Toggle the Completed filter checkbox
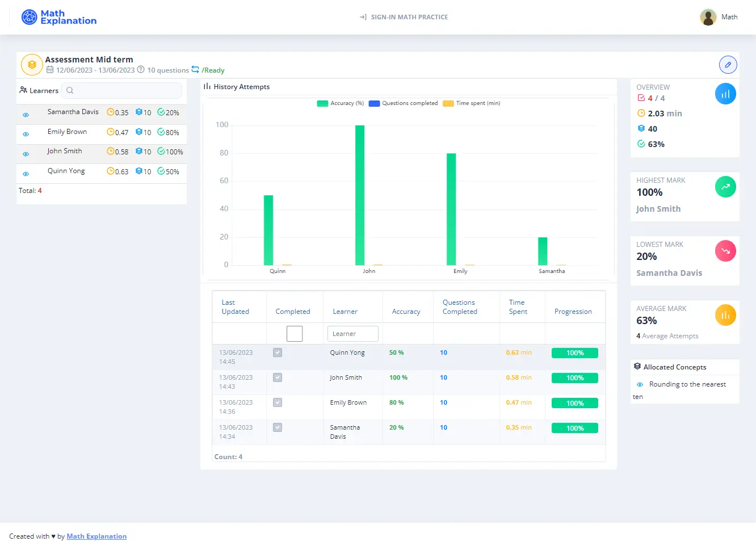 click(295, 334)
